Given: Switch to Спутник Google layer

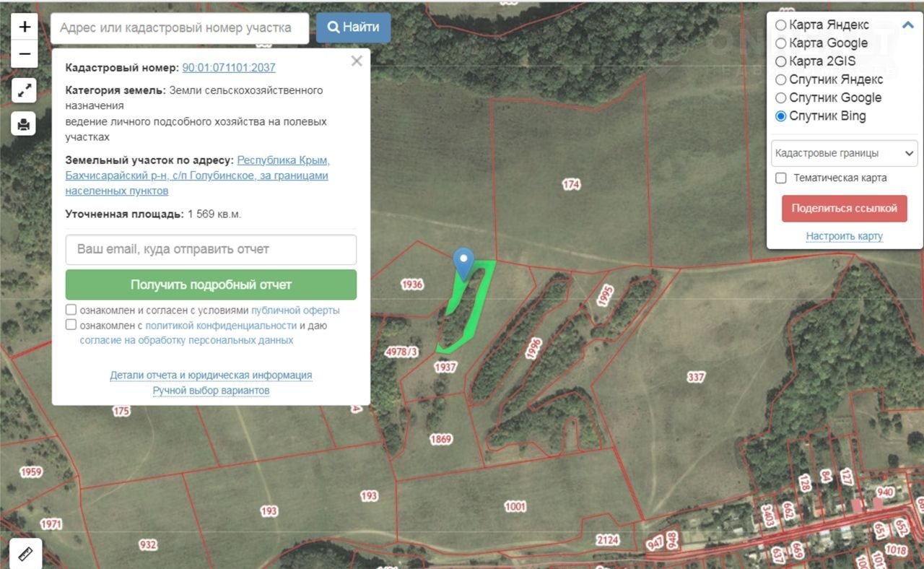Looking at the screenshot, I should [780, 97].
